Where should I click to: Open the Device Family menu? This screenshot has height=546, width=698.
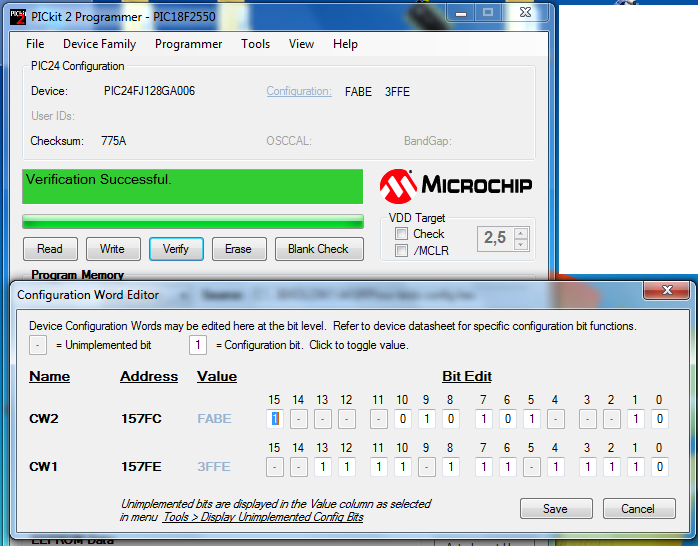100,44
